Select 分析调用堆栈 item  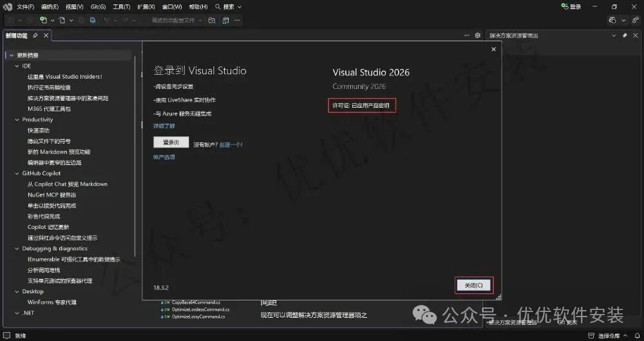44,270
